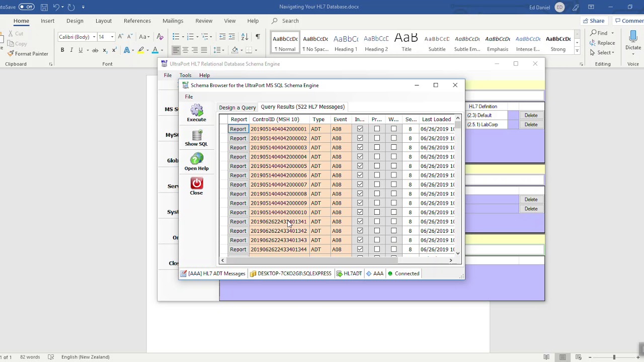This screenshot has height=362, width=644.
Task: Justify the text
Action: pyautogui.click(x=204, y=50)
